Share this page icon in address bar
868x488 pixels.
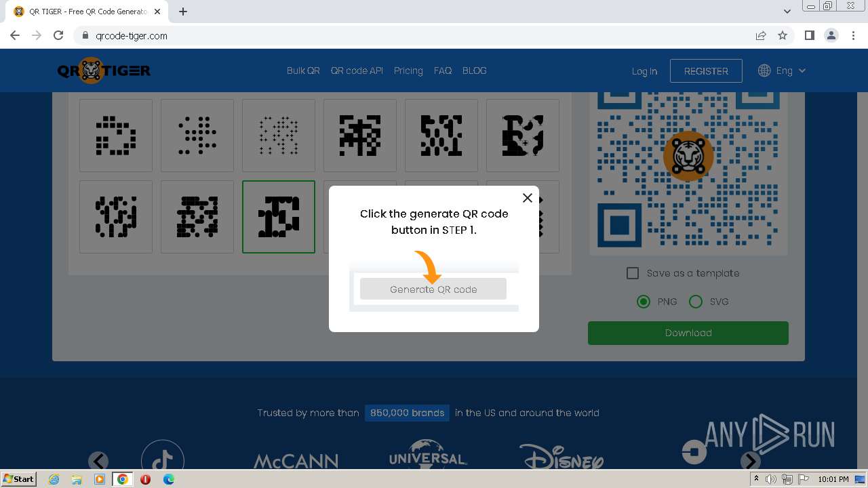coord(761,35)
